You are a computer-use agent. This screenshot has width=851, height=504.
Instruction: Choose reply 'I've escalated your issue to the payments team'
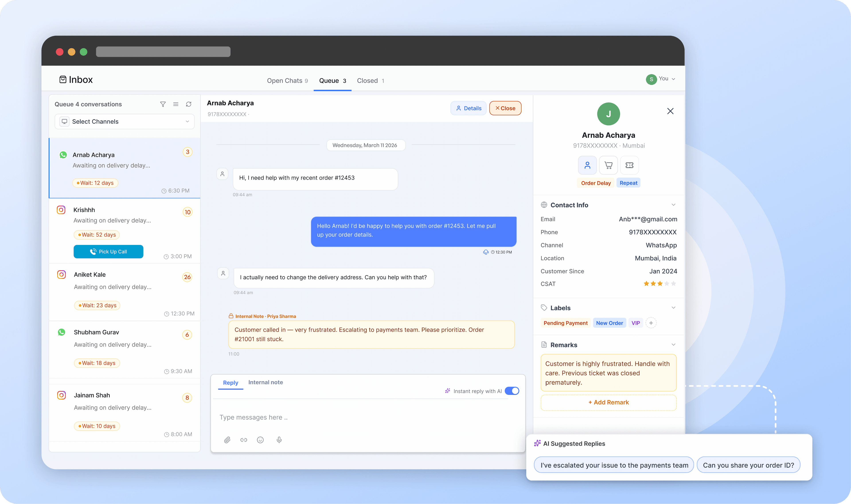[614, 465]
